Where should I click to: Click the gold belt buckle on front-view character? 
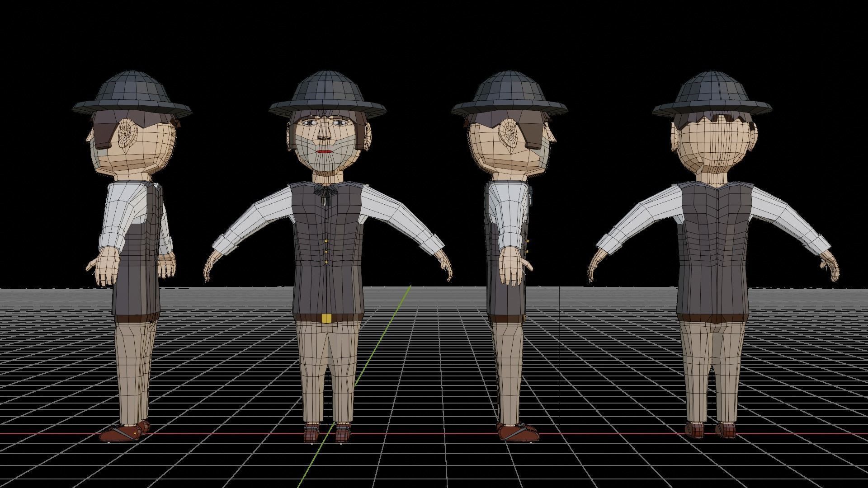click(327, 319)
